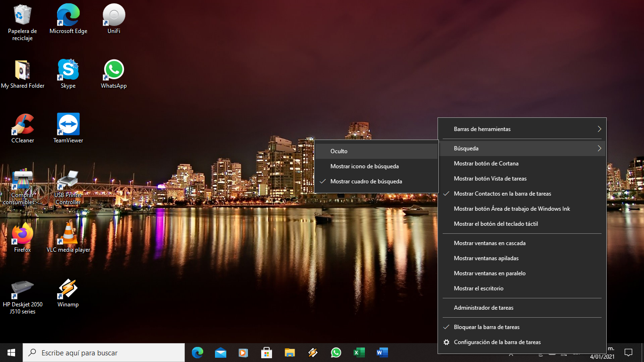The width and height of the screenshot is (644, 362).
Task: Open Administrador de tareas
Action: [x=483, y=308]
